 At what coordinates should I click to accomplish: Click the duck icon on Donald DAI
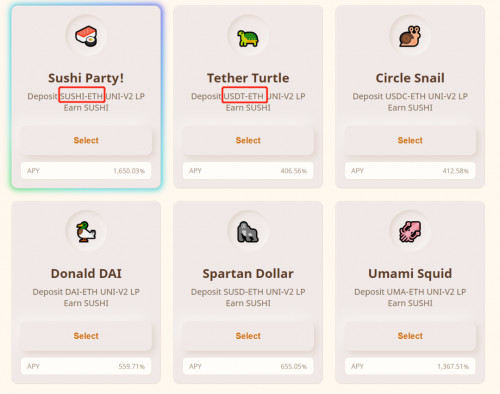pos(86,232)
